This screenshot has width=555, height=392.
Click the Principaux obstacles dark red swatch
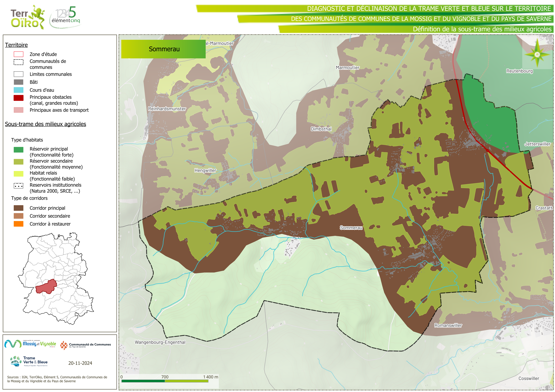(x=19, y=98)
